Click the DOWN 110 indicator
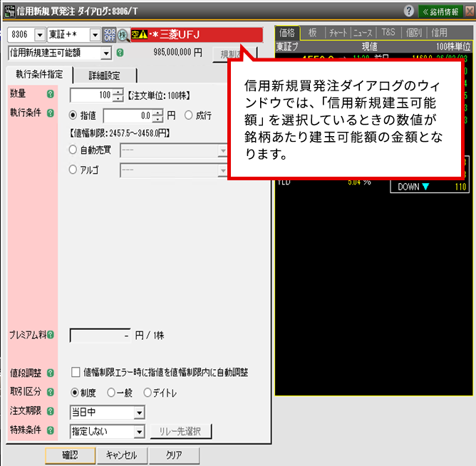The width and height of the screenshot is (476, 466). [430, 187]
